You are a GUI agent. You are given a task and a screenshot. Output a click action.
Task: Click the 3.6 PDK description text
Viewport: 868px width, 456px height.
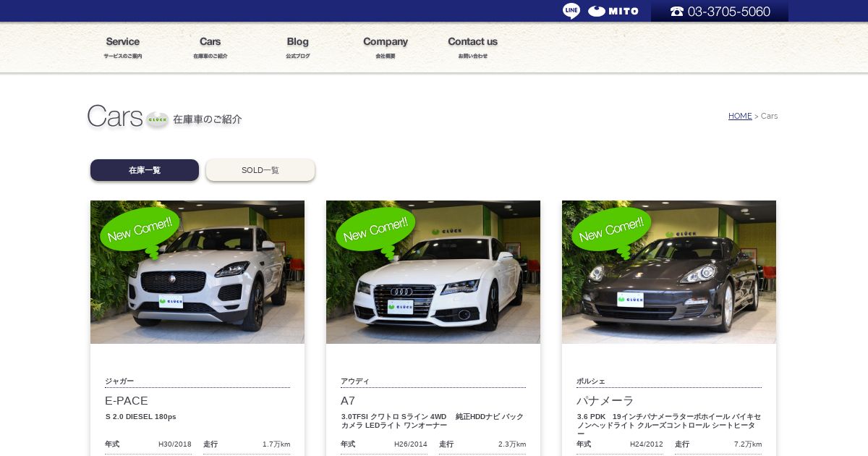[x=668, y=426]
